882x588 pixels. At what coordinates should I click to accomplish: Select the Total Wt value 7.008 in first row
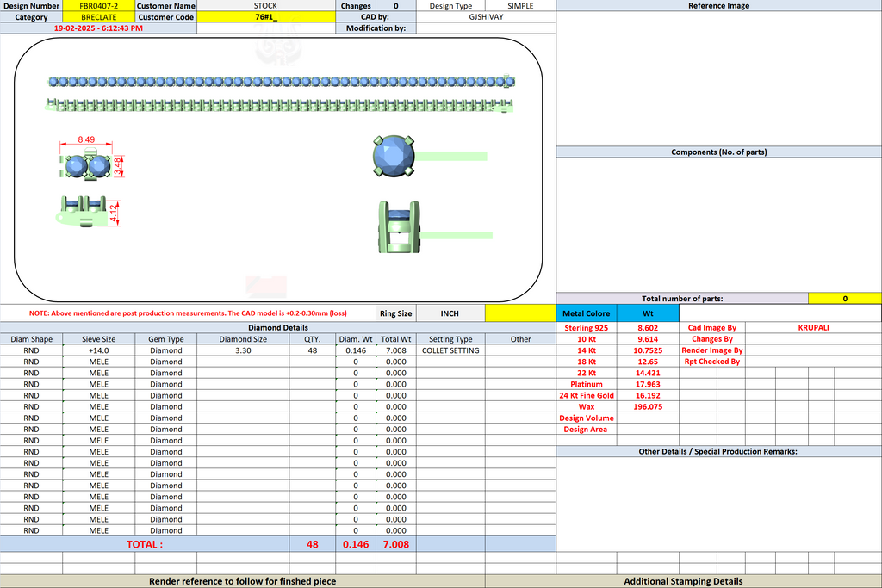click(396, 350)
